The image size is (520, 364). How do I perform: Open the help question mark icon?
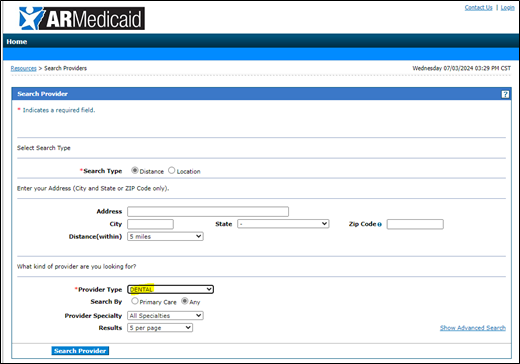[x=505, y=94]
